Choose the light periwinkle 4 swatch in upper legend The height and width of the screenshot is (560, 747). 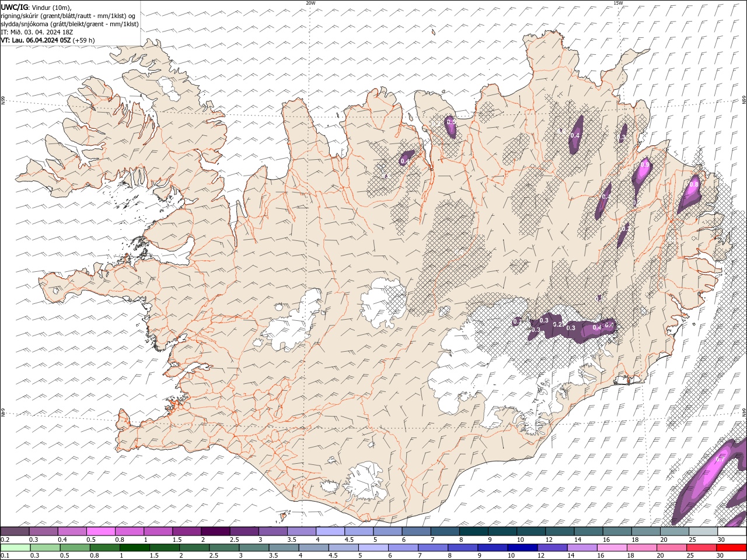[x=330, y=531]
